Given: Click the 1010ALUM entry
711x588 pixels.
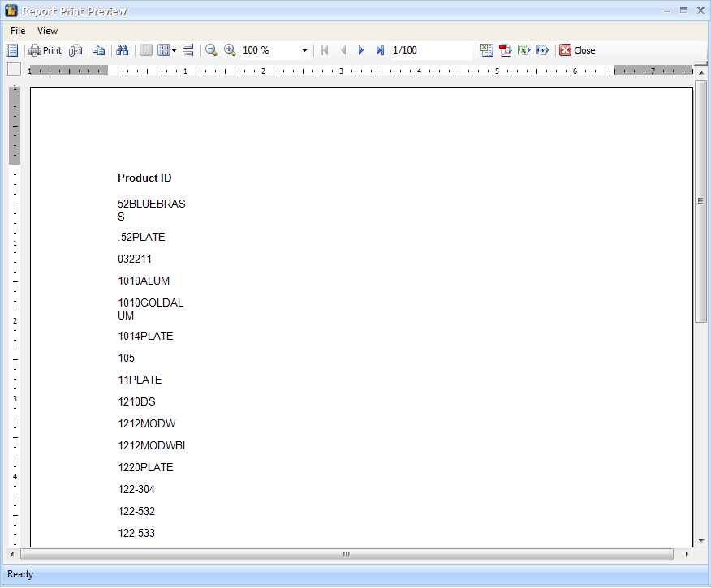Looking at the screenshot, I should click(x=144, y=281).
